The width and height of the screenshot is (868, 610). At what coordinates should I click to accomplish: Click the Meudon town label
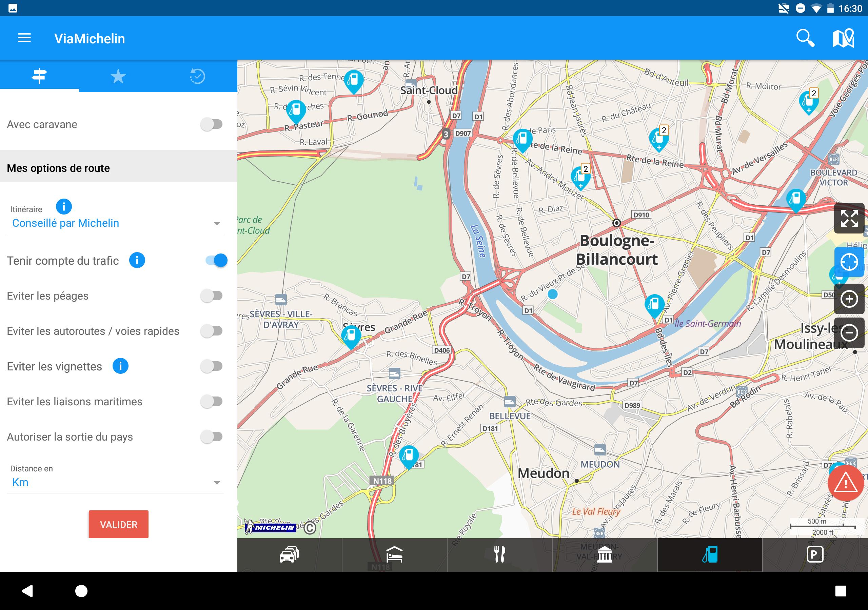click(x=543, y=473)
